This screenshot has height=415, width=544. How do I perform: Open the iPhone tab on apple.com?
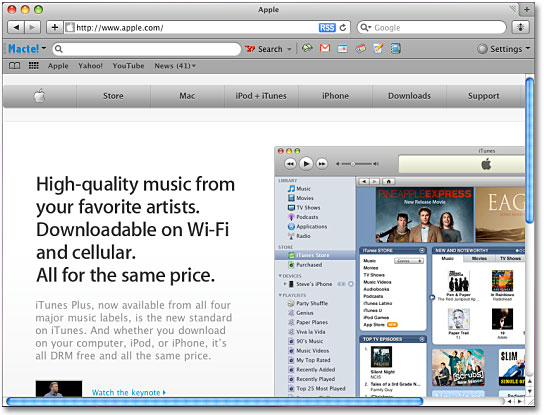(x=335, y=96)
